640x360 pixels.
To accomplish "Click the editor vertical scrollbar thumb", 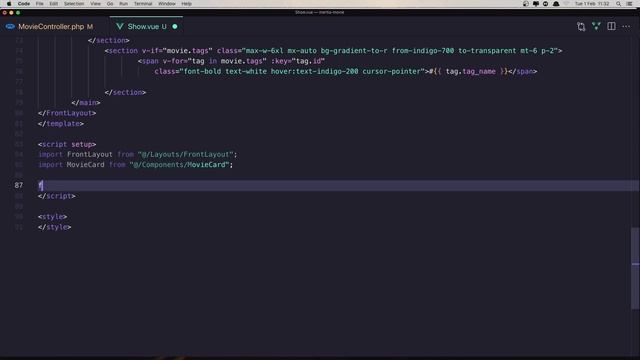I will pyautogui.click(x=635, y=268).
